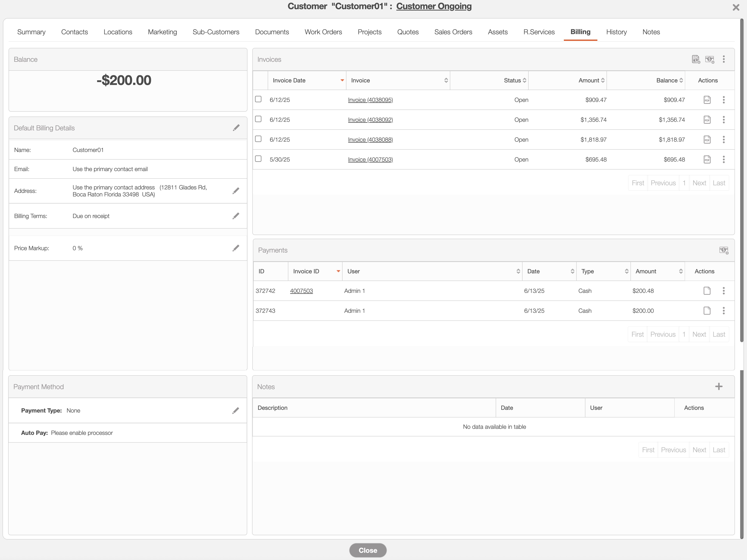Check the box for Invoice 4007503
This screenshot has width=747, height=560.
pos(258,159)
